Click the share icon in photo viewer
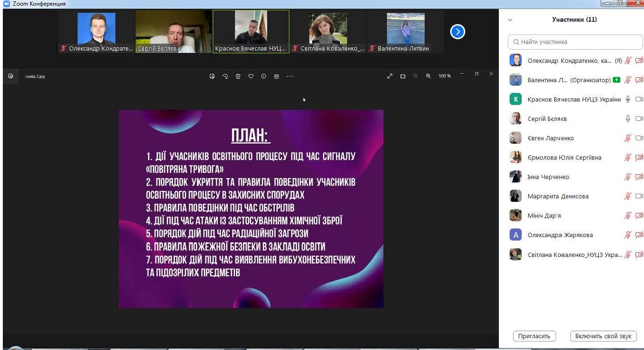This screenshot has height=350, width=644. [x=277, y=76]
